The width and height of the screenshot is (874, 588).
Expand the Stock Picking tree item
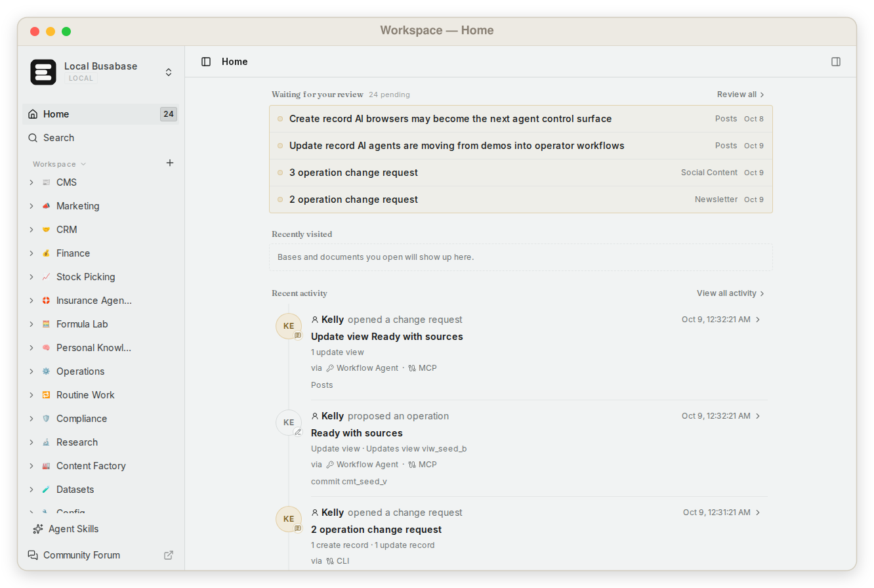point(31,277)
